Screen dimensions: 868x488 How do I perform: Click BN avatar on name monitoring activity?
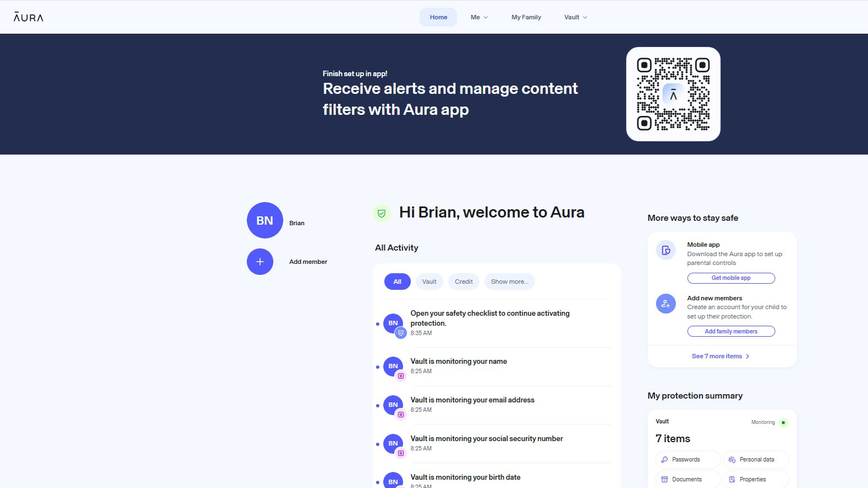click(x=393, y=366)
